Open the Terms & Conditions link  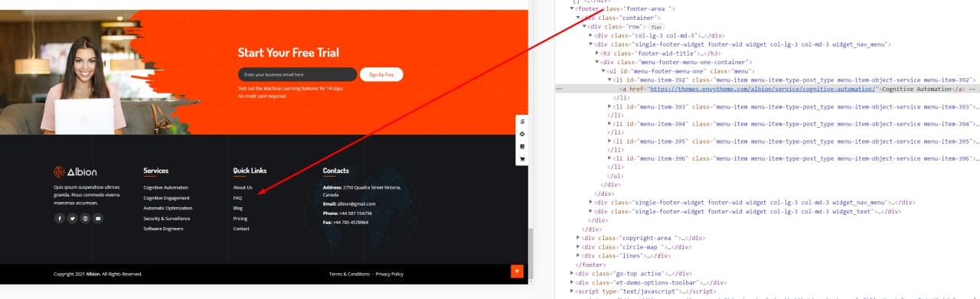point(349,274)
